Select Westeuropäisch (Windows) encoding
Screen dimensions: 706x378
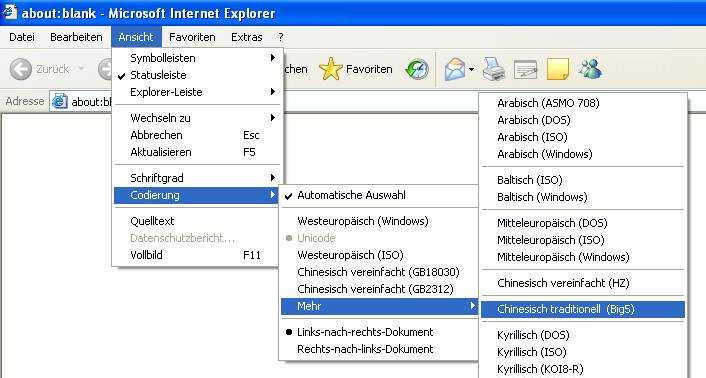378,221
